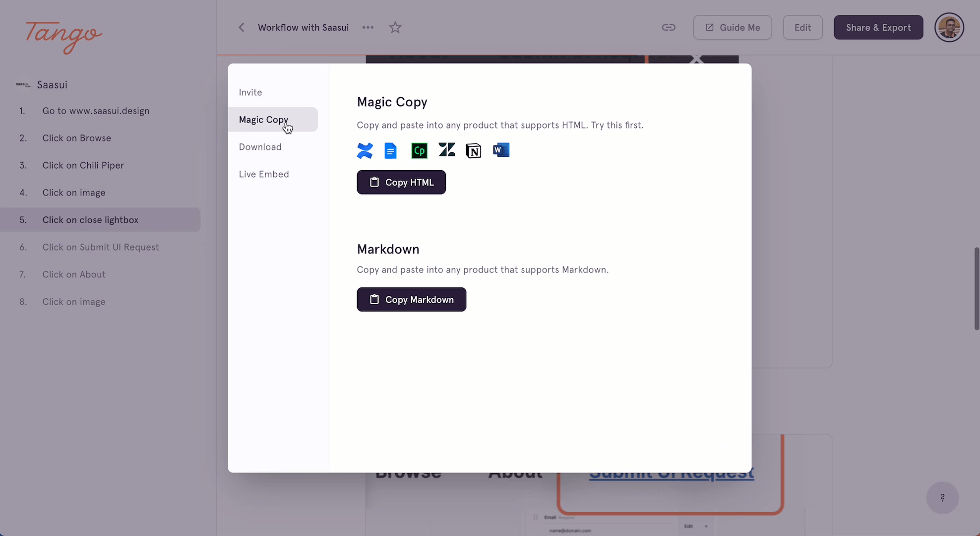Click the Google Docs icon
The height and width of the screenshot is (536, 980).
click(391, 150)
